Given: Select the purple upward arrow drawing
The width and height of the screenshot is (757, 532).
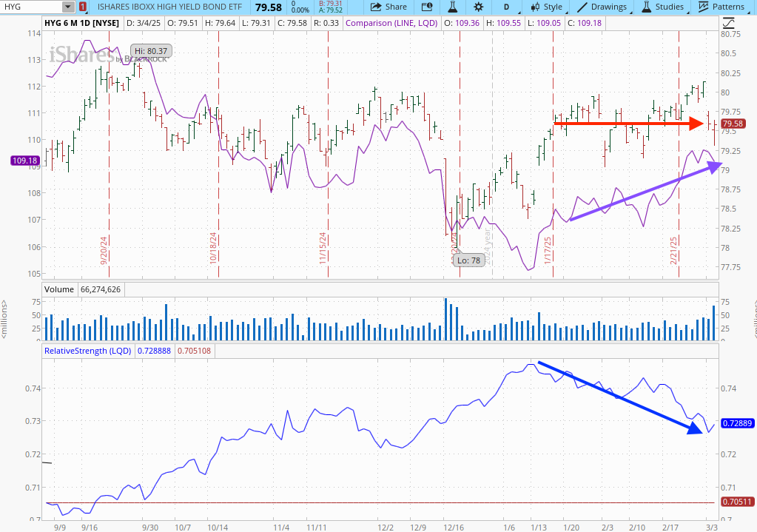Looking at the screenshot, I should [644, 192].
